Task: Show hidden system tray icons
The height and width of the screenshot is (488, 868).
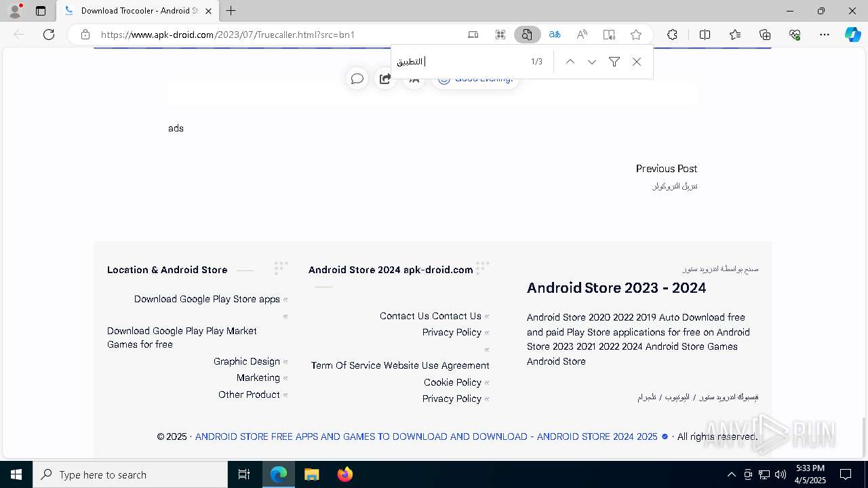Action: (731, 474)
